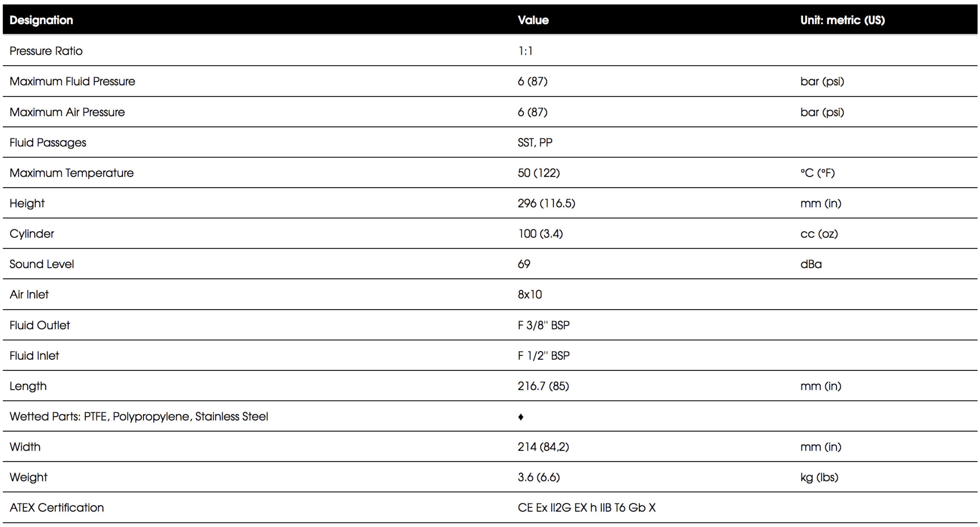
Task: Click the Air Inlet value 8x10
Action: 530,295
